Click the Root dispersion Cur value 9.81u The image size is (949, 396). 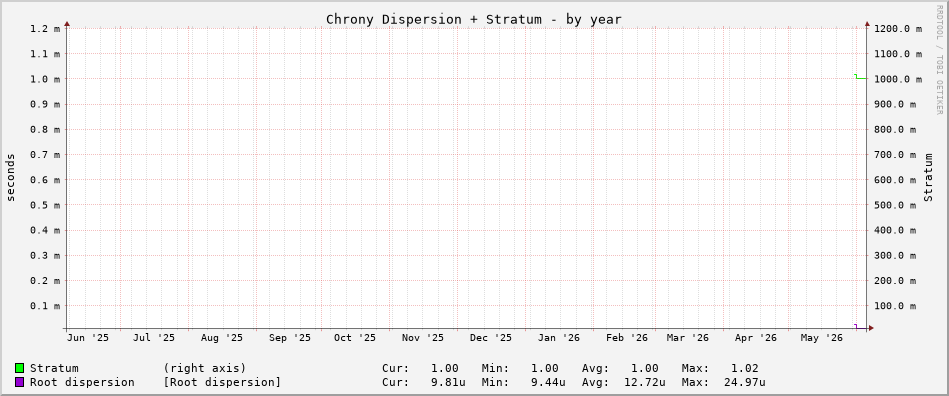click(448, 383)
